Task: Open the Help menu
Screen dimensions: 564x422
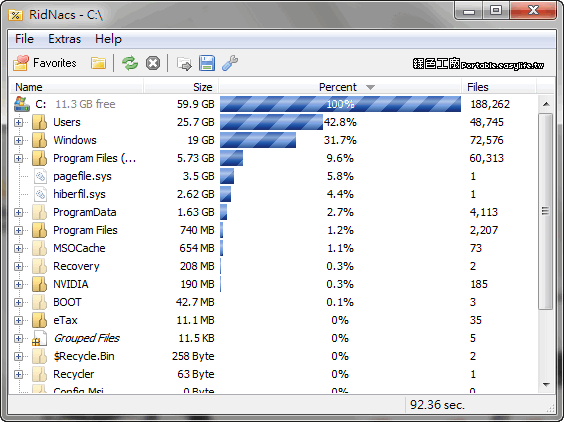Action: pos(108,39)
